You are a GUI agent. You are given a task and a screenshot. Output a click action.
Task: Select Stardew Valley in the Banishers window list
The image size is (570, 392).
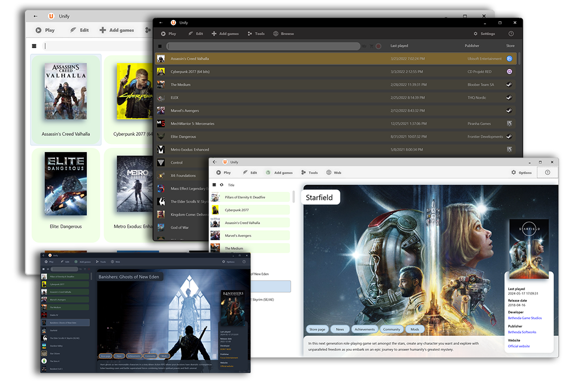tap(66, 346)
